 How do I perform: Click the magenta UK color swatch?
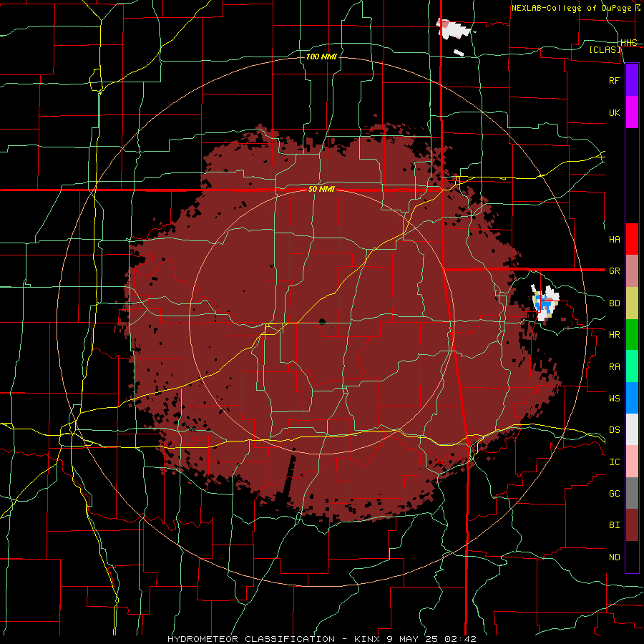[x=632, y=112]
